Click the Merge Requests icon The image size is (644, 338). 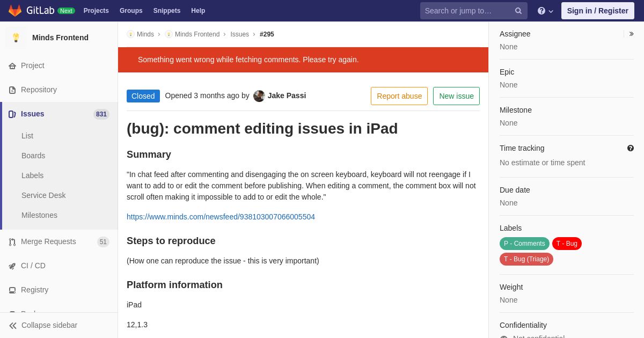tap(12, 242)
